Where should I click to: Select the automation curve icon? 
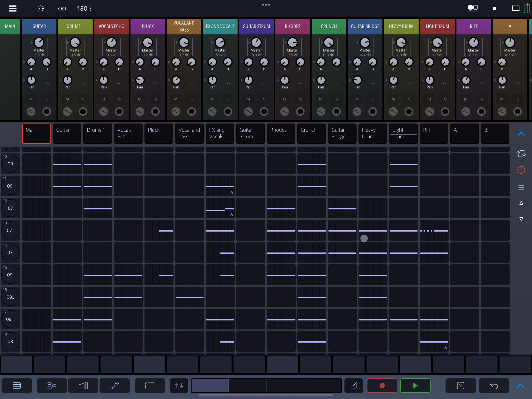(115, 386)
